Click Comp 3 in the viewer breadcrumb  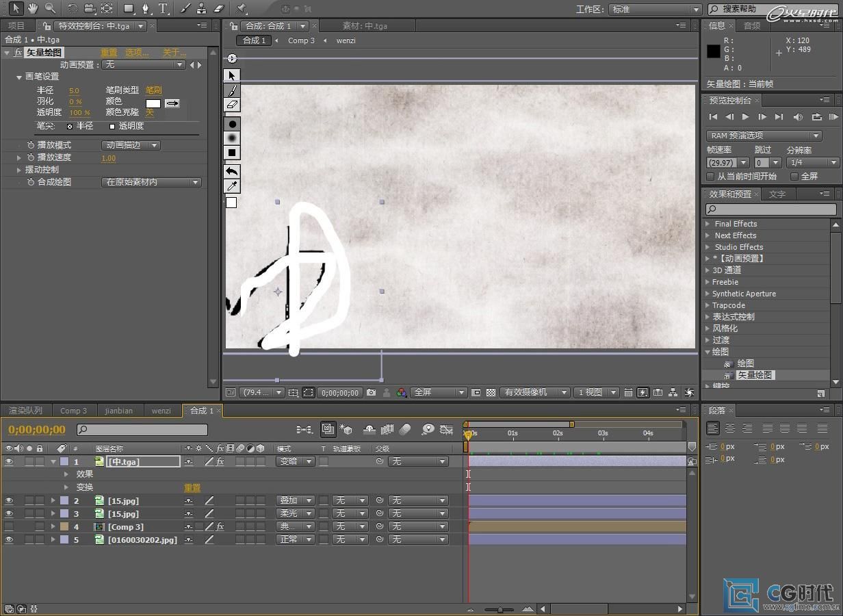point(301,40)
